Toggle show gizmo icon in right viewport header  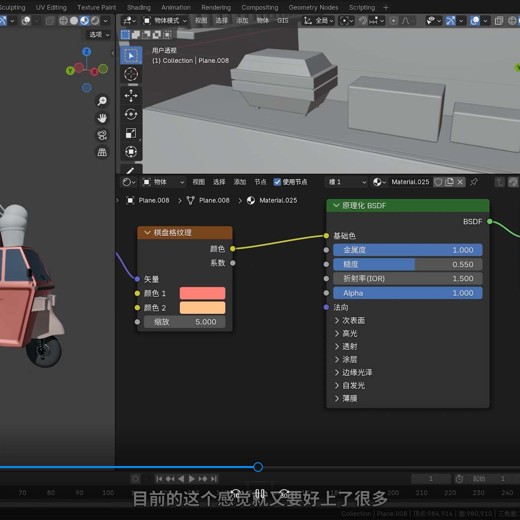(450, 21)
